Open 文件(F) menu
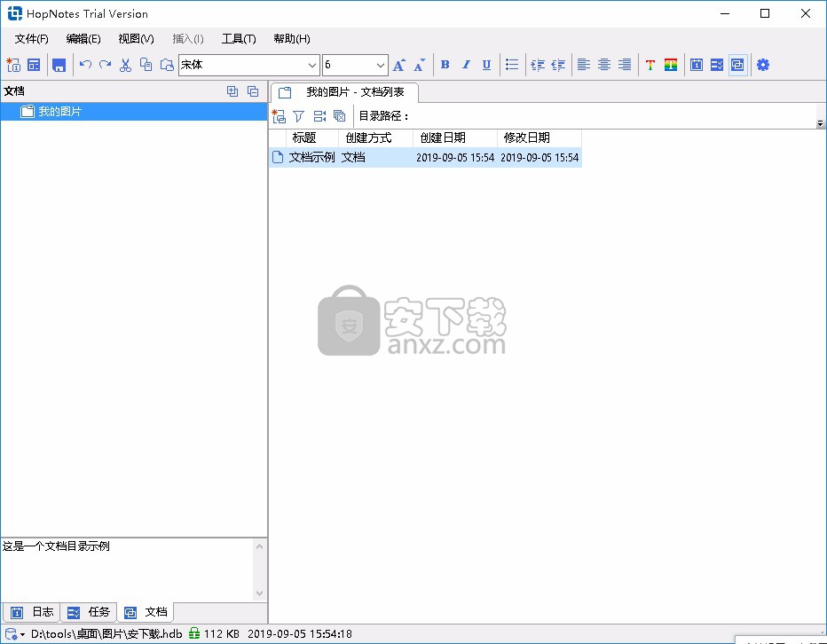This screenshot has width=827, height=644. pyautogui.click(x=32, y=38)
